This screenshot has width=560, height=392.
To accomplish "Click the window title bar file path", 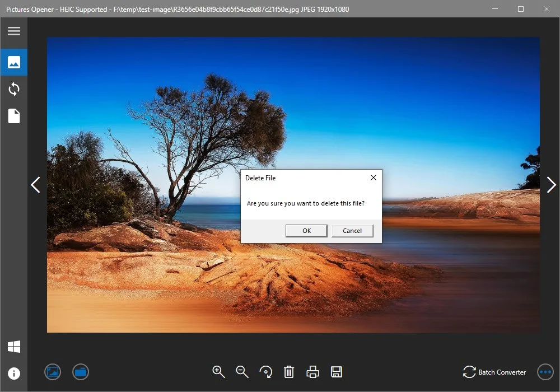I will coord(206,10).
